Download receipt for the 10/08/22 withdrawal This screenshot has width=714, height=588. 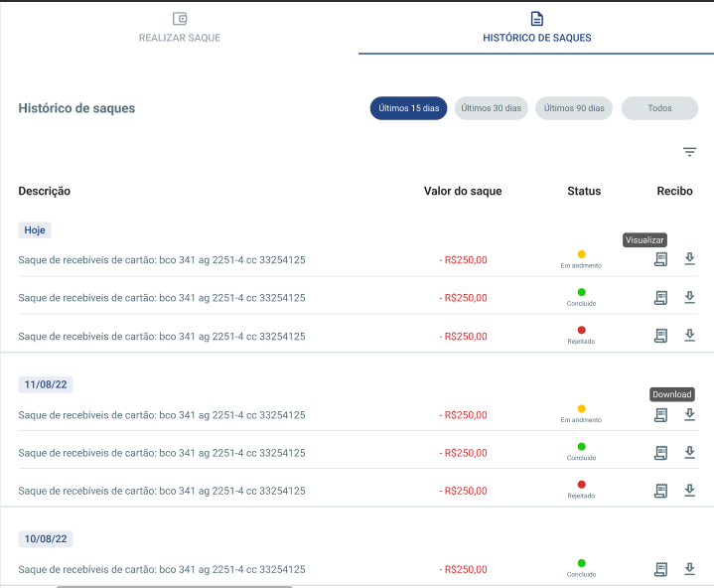coord(689,569)
